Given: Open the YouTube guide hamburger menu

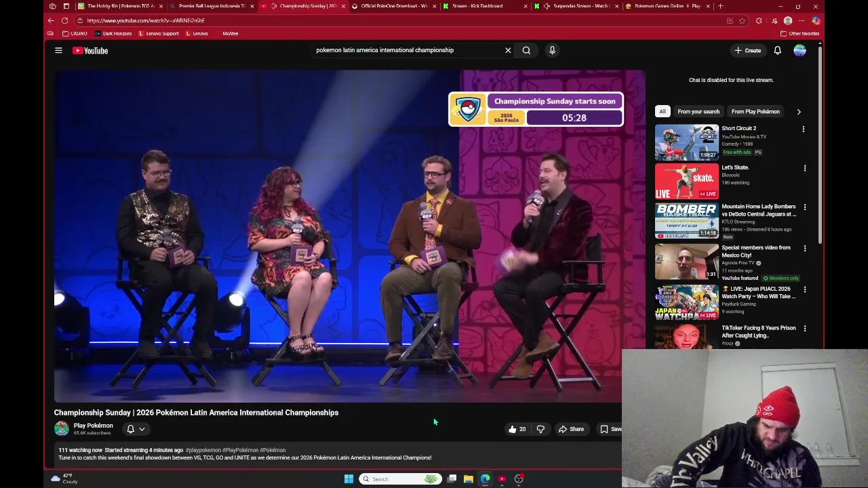Looking at the screenshot, I should click(x=58, y=50).
